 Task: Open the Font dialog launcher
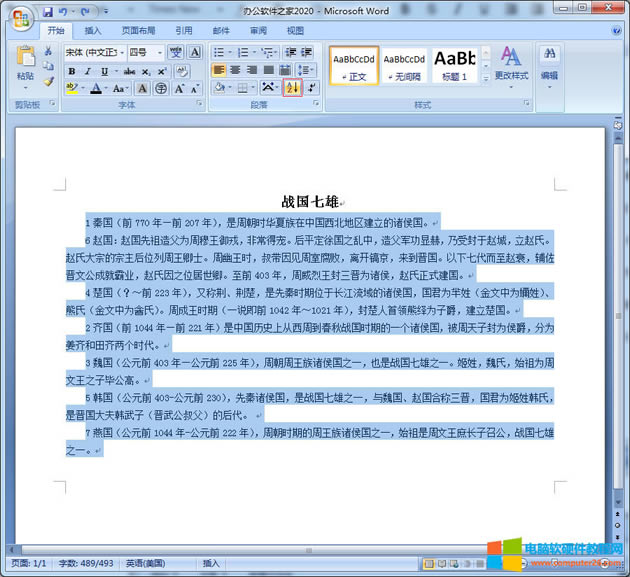click(199, 103)
